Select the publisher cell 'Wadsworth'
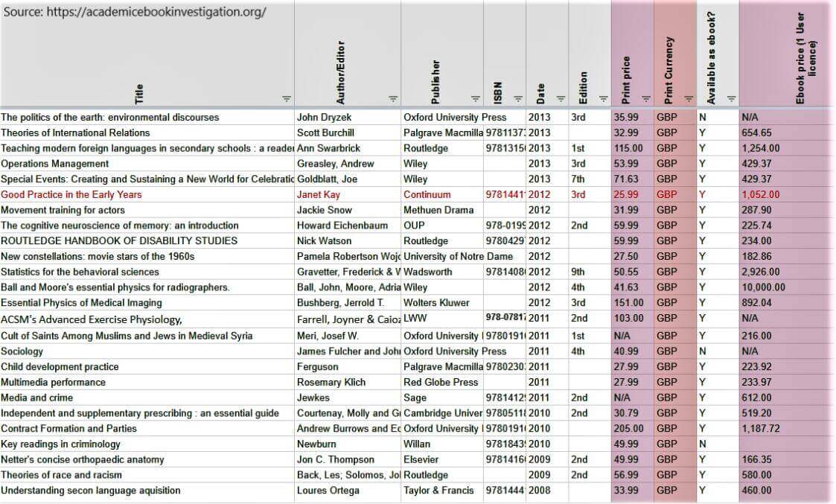 point(442,272)
